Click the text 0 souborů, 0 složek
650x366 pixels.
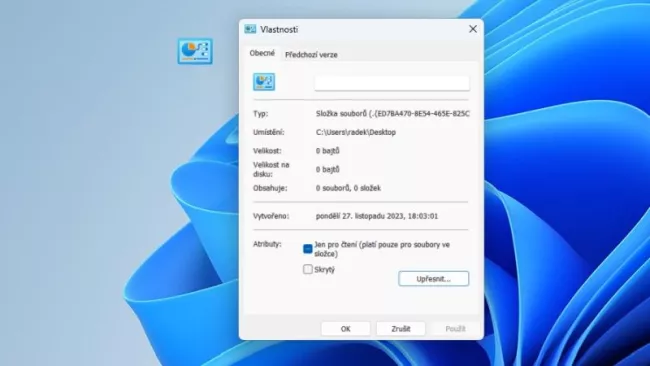tap(348, 188)
